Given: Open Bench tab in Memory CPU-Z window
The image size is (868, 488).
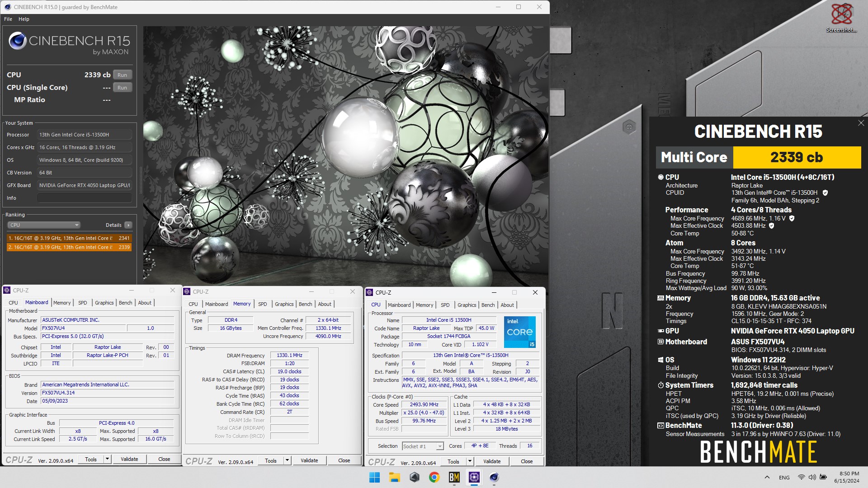Looking at the screenshot, I should (x=306, y=304).
